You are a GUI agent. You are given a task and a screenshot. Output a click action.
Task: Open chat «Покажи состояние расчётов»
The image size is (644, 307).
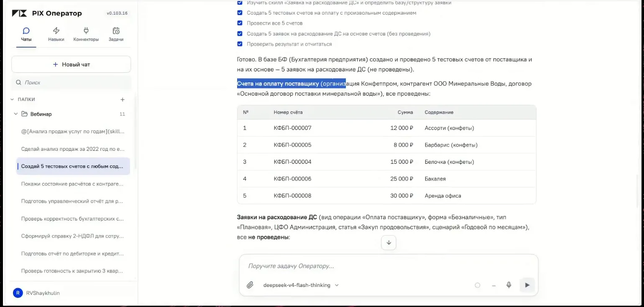73,184
